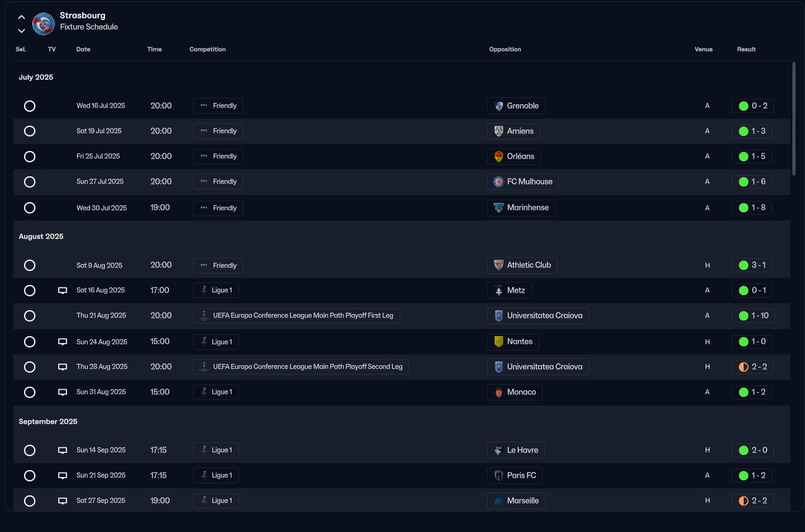
Task: Go to previous team with up chevron
Action: [x=22, y=18]
